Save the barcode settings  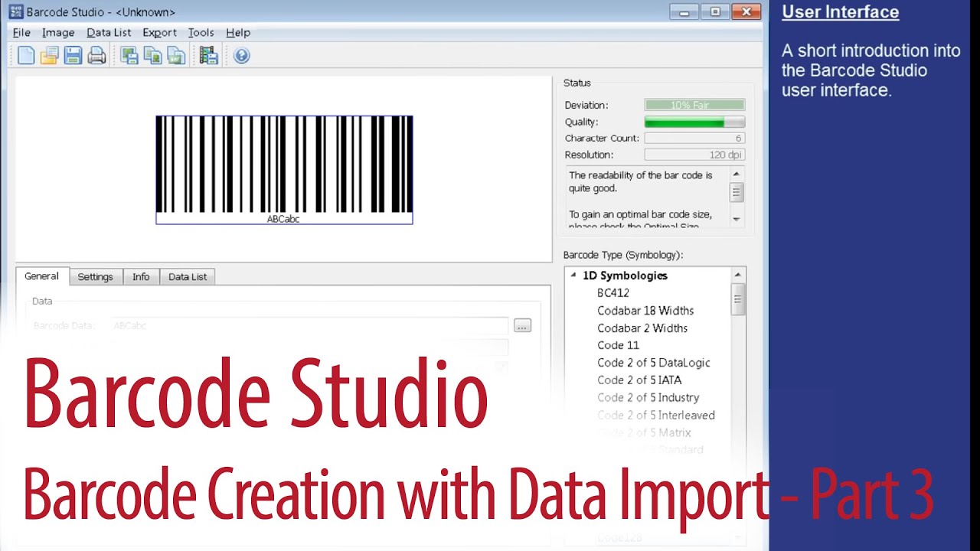[73, 55]
